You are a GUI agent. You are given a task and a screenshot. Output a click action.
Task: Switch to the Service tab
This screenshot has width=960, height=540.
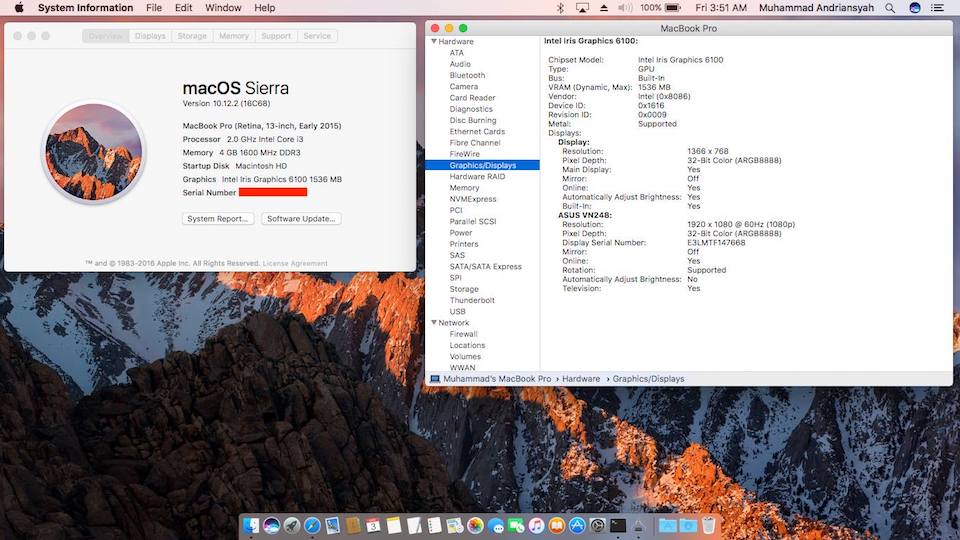[x=317, y=36]
